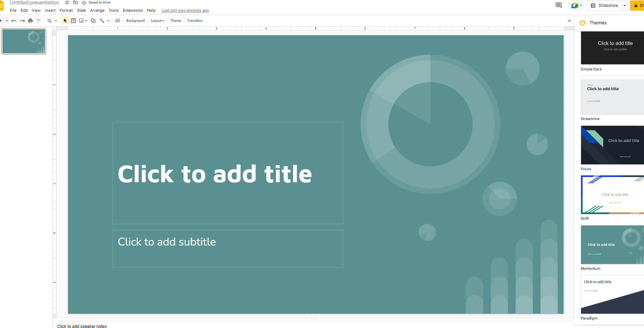Apply the Paradigm theme
This screenshot has height=328, width=644.
click(x=612, y=294)
